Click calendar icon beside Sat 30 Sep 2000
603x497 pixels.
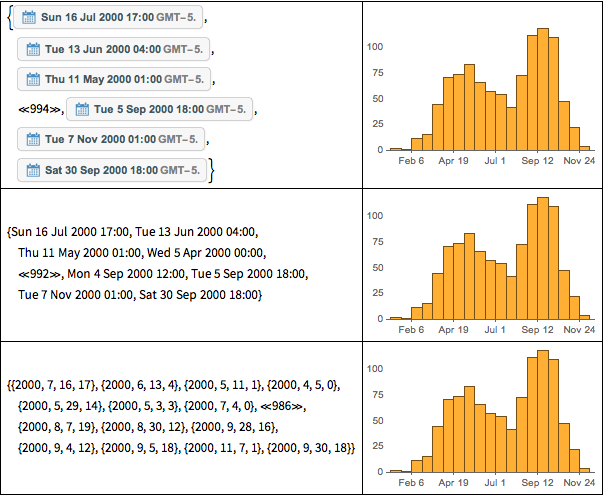tap(32, 170)
